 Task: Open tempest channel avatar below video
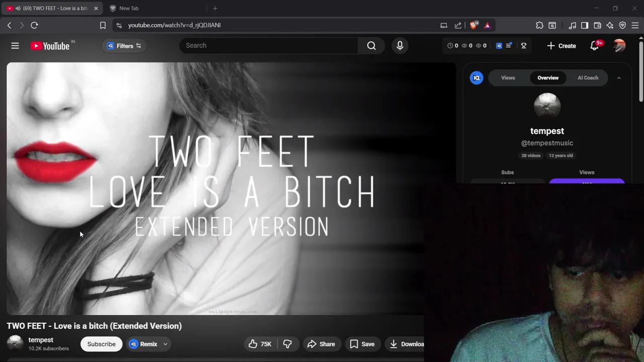pos(15,344)
